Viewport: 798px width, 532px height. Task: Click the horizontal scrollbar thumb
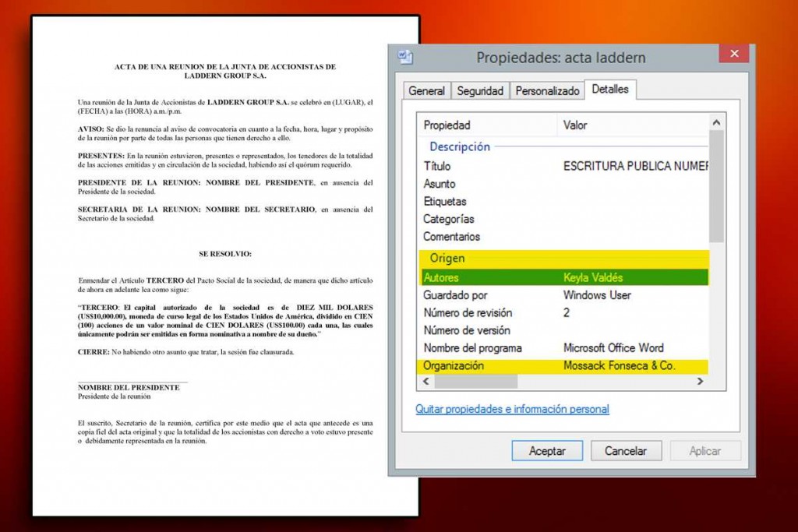pos(475,382)
